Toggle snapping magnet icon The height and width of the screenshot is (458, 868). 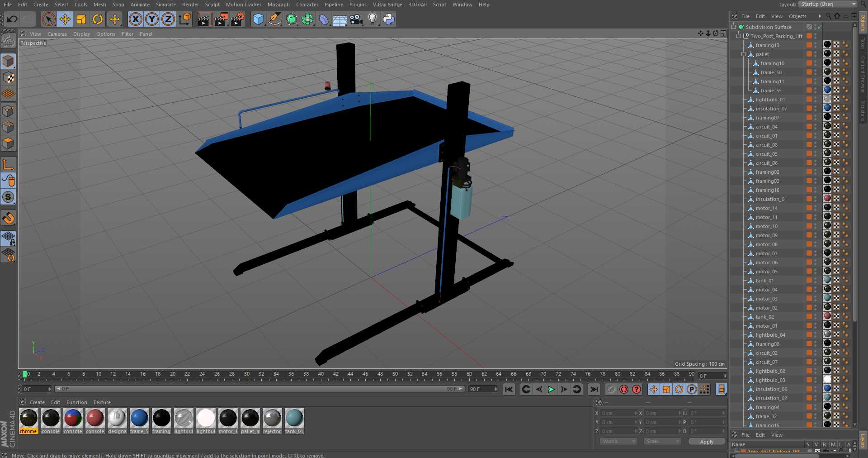point(8,218)
